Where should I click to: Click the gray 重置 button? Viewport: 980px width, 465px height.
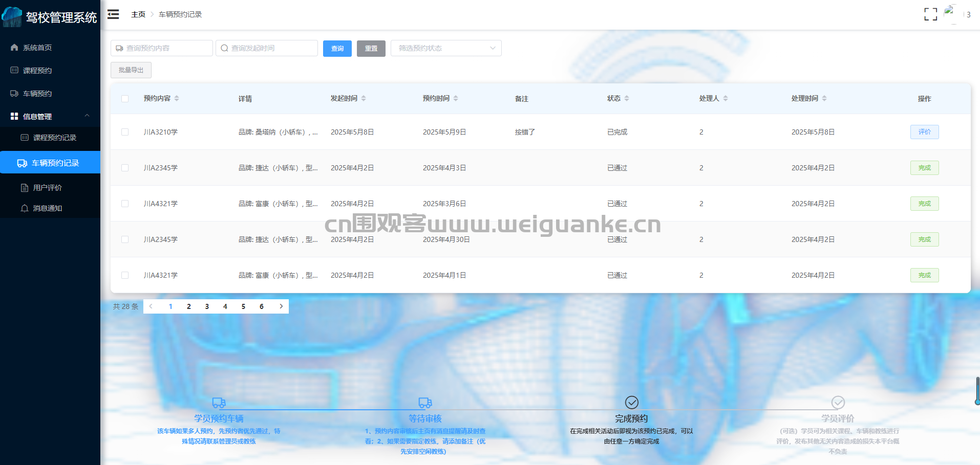[371, 49]
